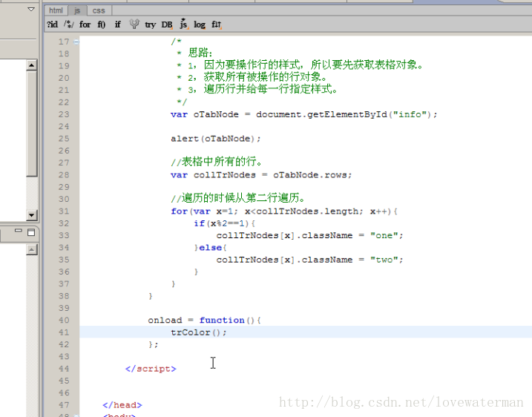Click line number 41 in the gutter
Viewport: 532px width, 417px height.
point(64,332)
